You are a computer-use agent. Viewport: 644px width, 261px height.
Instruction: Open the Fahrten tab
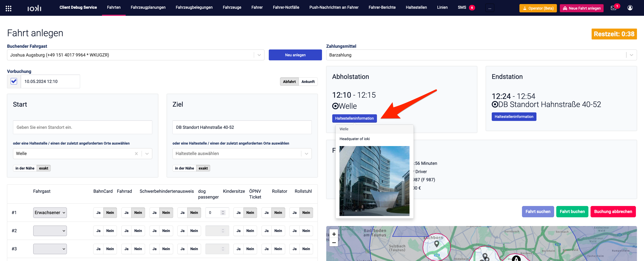[114, 7]
